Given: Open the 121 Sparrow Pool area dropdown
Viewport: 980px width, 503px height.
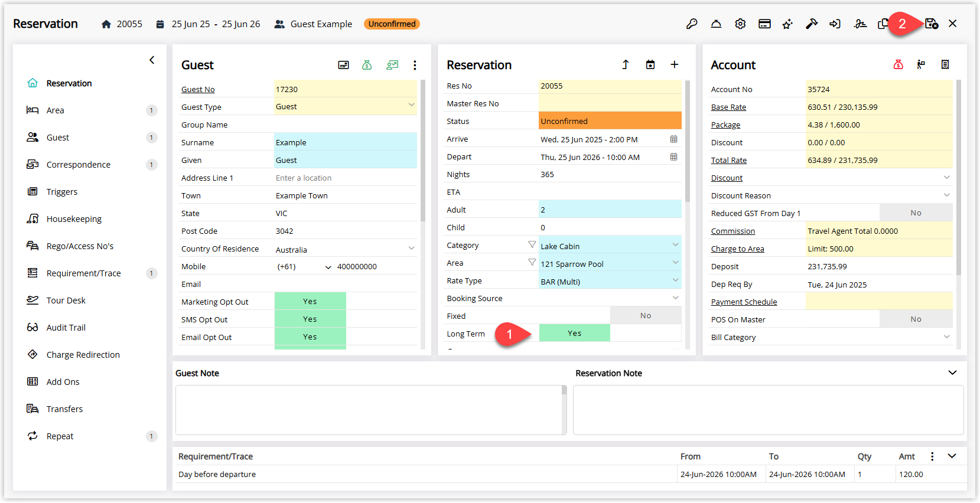Looking at the screenshot, I should pyautogui.click(x=676, y=262).
